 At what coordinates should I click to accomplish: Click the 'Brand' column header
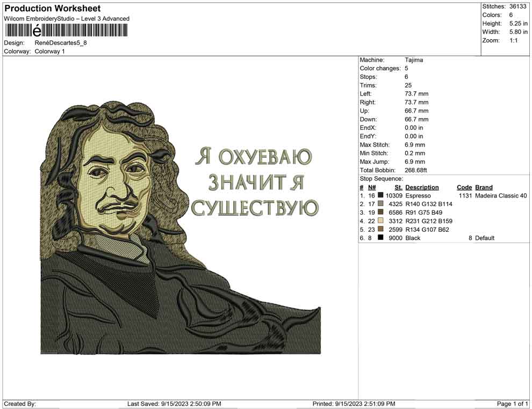coord(484,187)
